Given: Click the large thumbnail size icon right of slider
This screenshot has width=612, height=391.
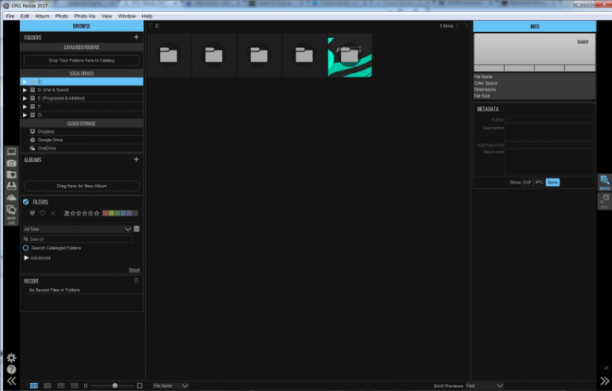Looking at the screenshot, I should (139, 386).
